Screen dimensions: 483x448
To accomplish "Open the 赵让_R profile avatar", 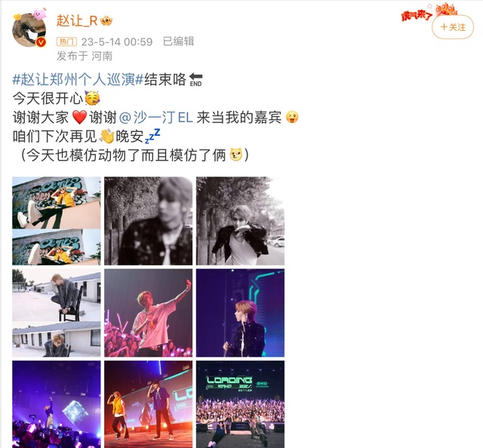I will click(29, 30).
